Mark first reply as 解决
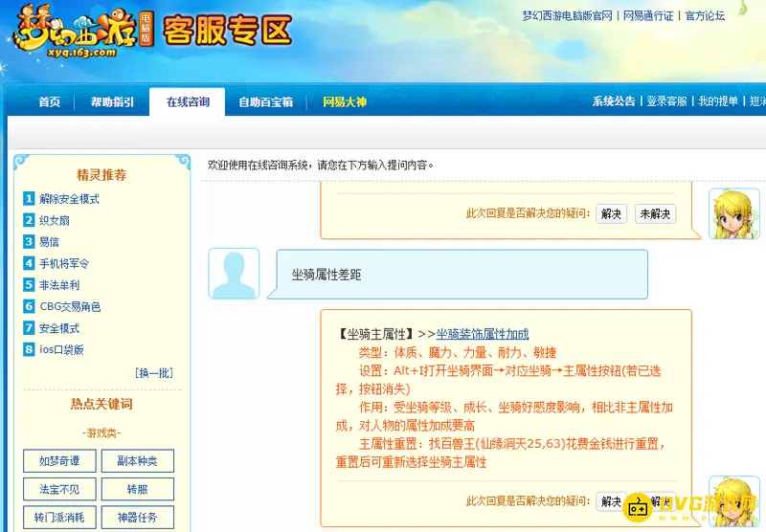 [x=611, y=213]
